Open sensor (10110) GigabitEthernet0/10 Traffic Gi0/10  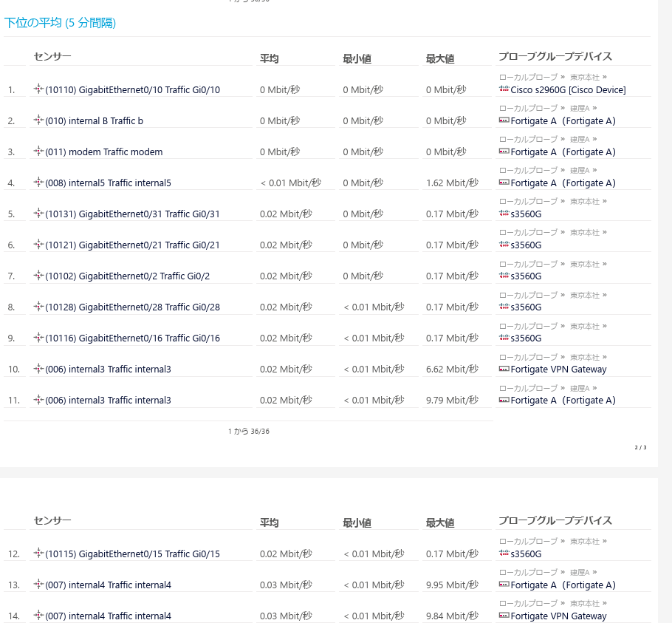pyautogui.click(x=132, y=89)
